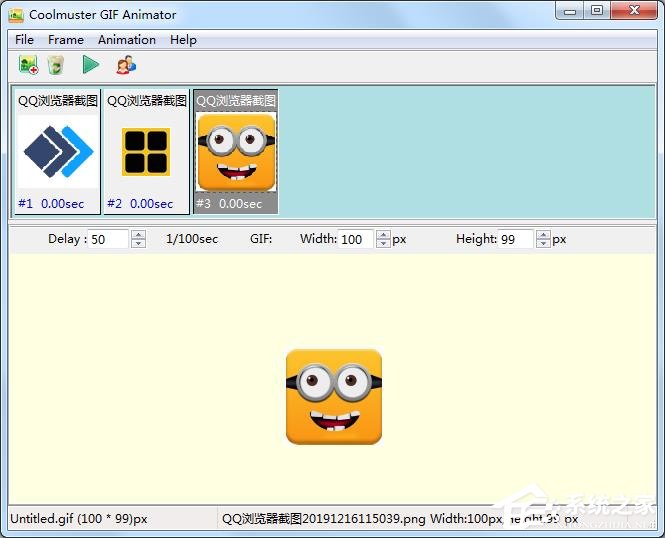Open the File menu
The width and height of the screenshot is (665, 538).
coord(24,40)
